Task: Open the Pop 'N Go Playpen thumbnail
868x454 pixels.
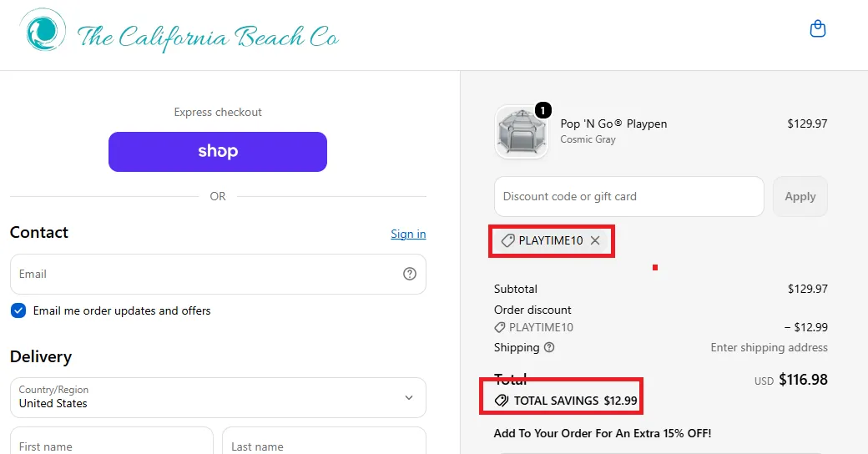Action: (x=522, y=133)
